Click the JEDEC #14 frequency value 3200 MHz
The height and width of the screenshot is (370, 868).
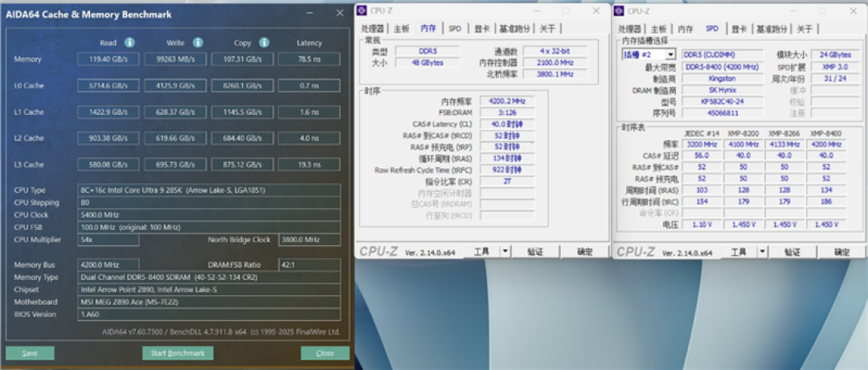point(702,145)
